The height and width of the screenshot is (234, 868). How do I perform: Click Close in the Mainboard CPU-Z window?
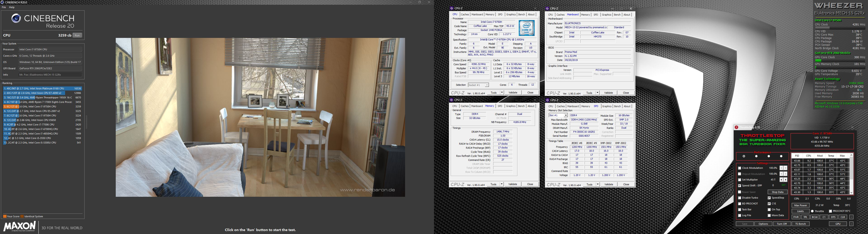[x=626, y=93]
